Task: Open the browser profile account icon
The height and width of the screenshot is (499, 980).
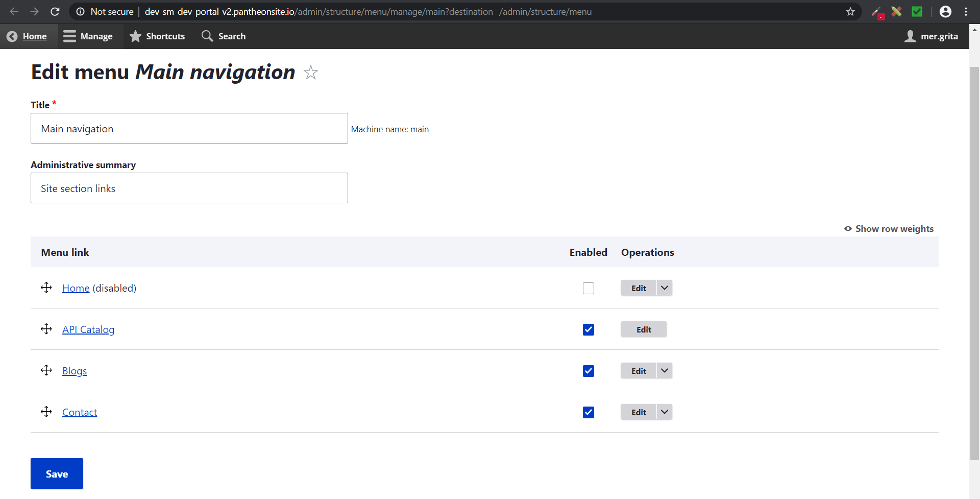Action: pos(945,11)
